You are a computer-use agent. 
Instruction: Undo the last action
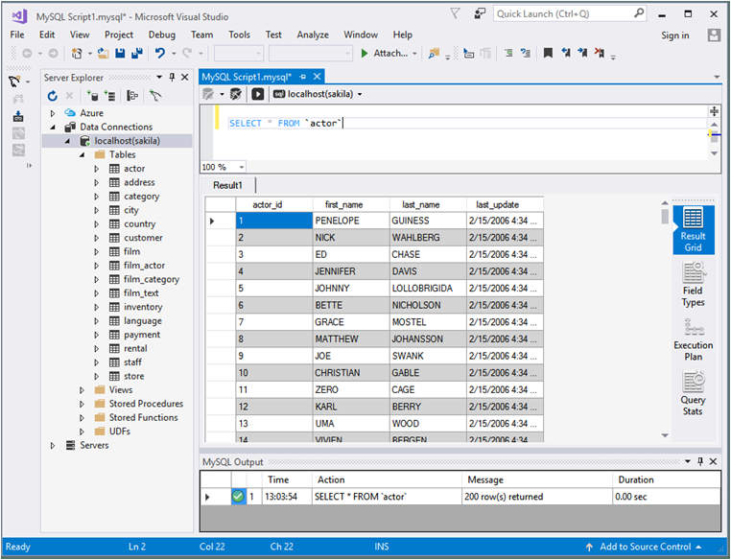point(160,54)
